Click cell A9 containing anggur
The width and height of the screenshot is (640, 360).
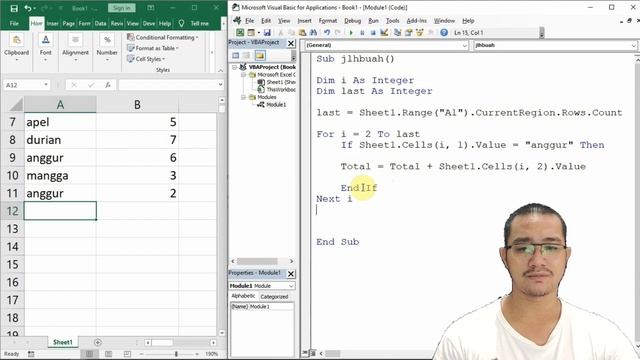(60, 158)
